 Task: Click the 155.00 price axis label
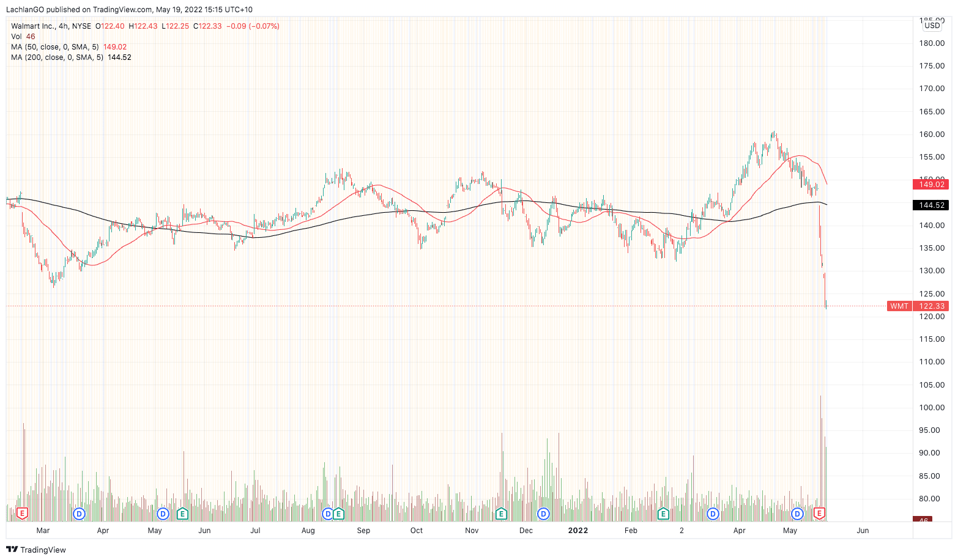click(932, 157)
